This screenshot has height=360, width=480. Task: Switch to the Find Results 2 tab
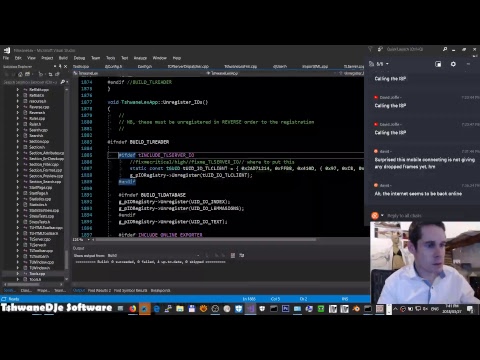click(99, 290)
